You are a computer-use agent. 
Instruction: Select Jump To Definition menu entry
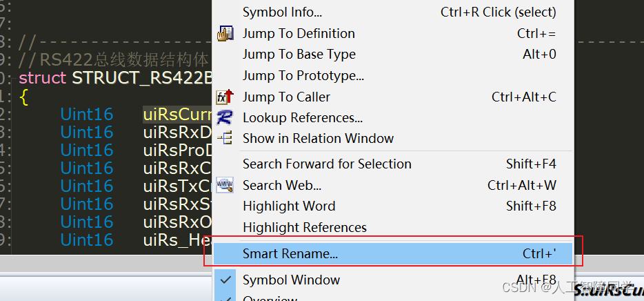392,33
